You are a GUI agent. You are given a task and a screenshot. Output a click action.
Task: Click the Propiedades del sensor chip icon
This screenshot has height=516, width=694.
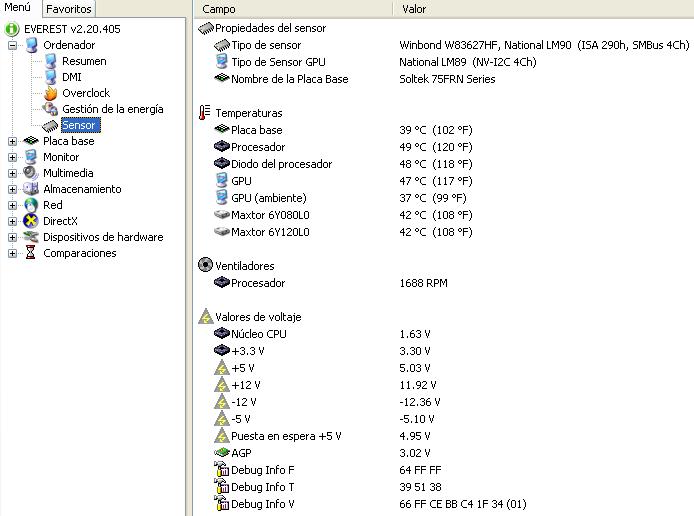pos(206,29)
